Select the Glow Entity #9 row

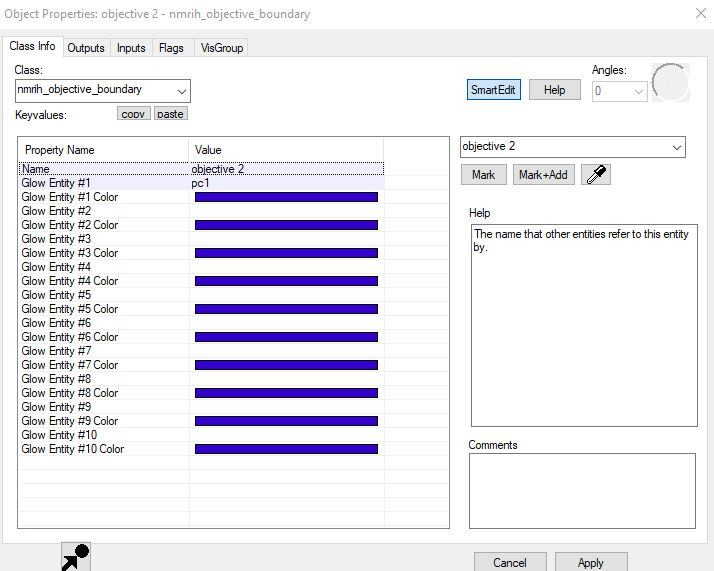[201, 407]
